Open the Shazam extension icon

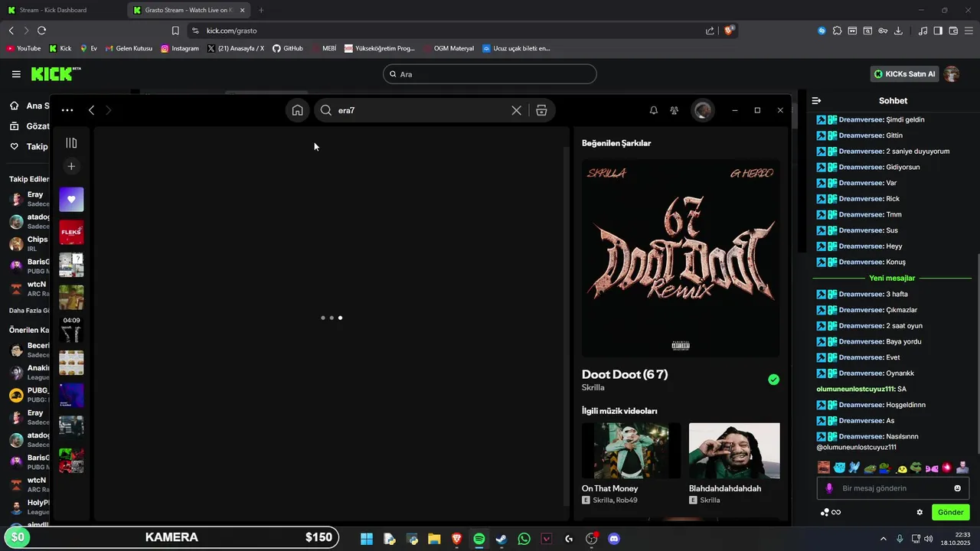click(x=822, y=31)
